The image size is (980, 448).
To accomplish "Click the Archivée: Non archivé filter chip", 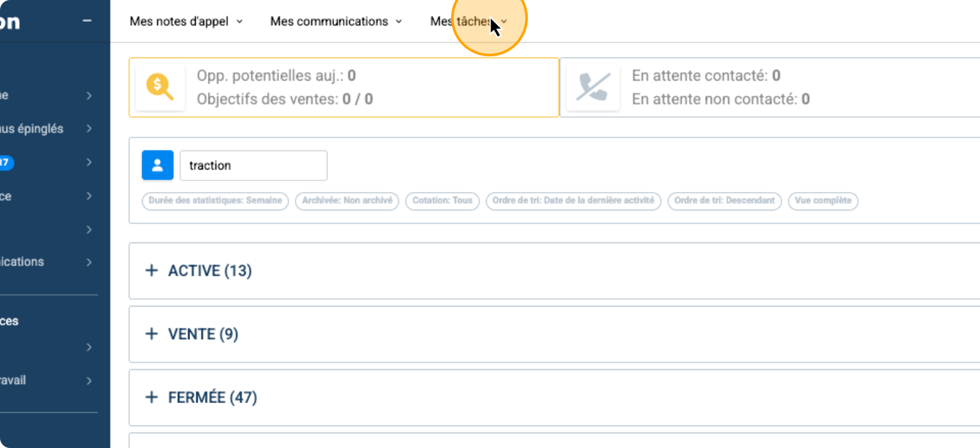I will [347, 201].
